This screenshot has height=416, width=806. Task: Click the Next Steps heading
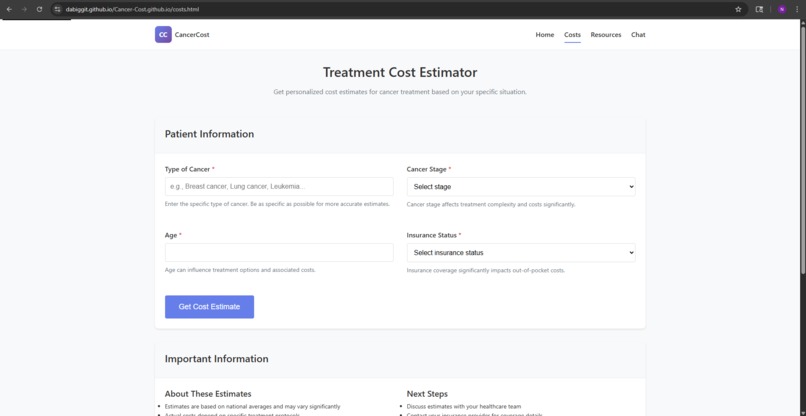coord(427,394)
